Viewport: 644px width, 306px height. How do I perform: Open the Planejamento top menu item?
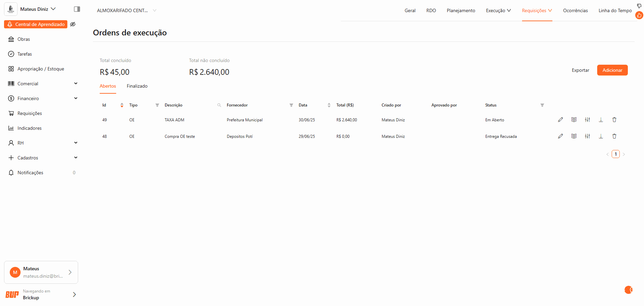coord(461,10)
